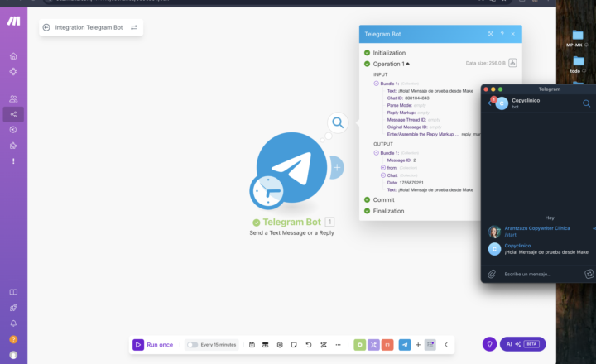Add another module with plus handle
This screenshot has width=596, height=364.
337,167
